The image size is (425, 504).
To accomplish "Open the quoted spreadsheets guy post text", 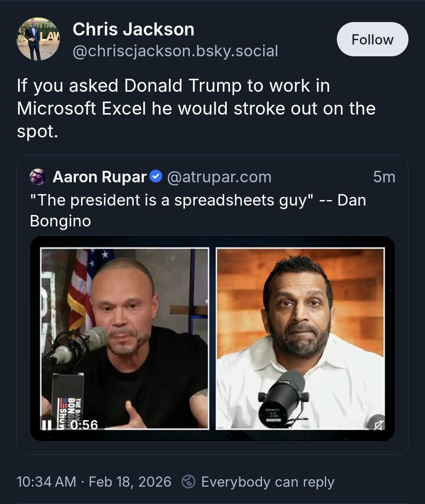I will click(x=198, y=210).
